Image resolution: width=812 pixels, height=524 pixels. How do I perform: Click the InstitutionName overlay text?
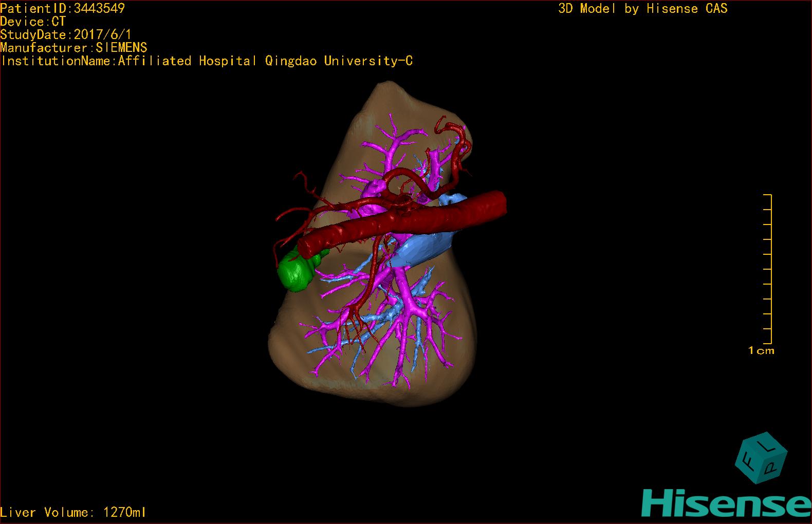click(207, 61)
